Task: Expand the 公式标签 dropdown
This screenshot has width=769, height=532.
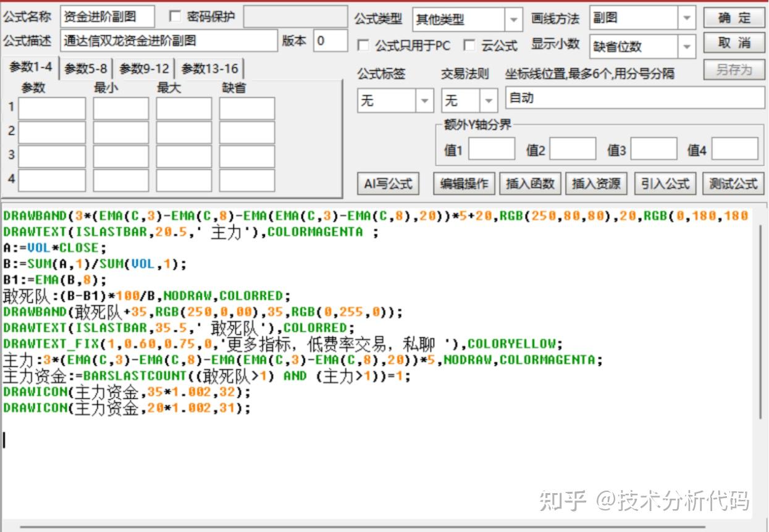Action: point(424,100)
